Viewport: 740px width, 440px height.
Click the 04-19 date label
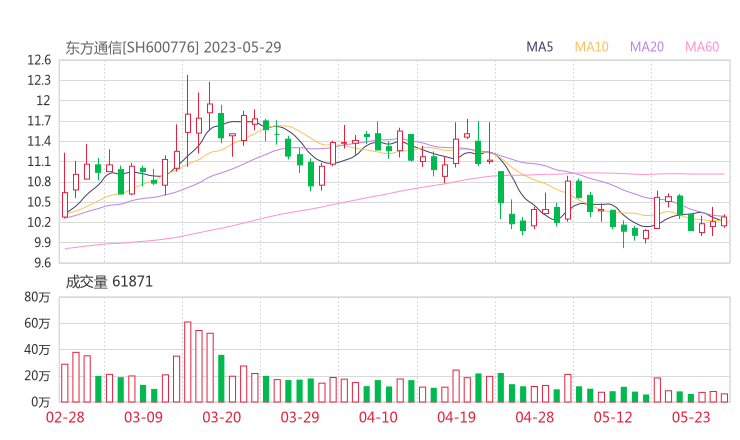pos(456,417)
